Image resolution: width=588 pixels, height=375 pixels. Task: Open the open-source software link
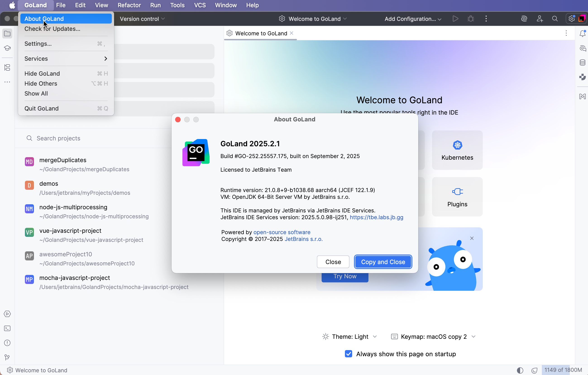282,232
